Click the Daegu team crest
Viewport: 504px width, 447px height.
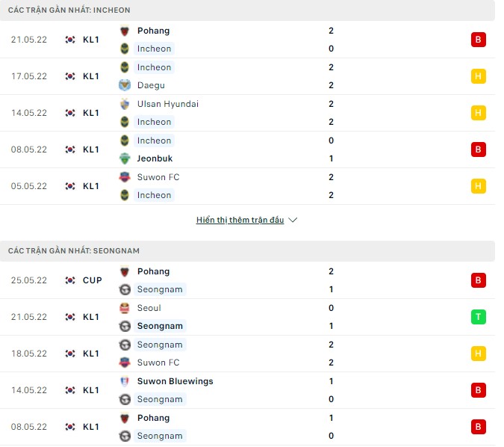click(x=125, y=85)
